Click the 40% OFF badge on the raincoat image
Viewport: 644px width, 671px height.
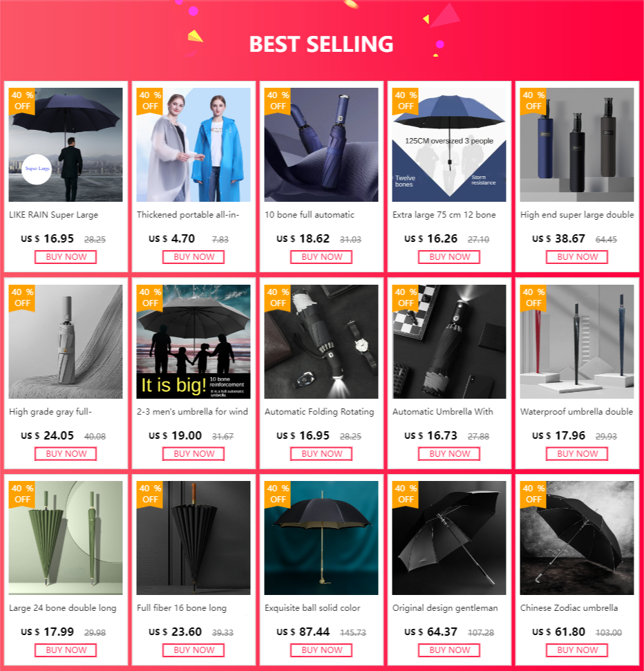tap(150, 101)
